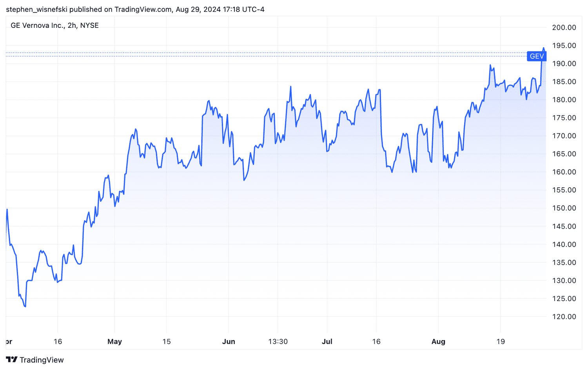Click the Jun label on time axis
Viewport: 588px width, 370px height.
pos(229,341)
